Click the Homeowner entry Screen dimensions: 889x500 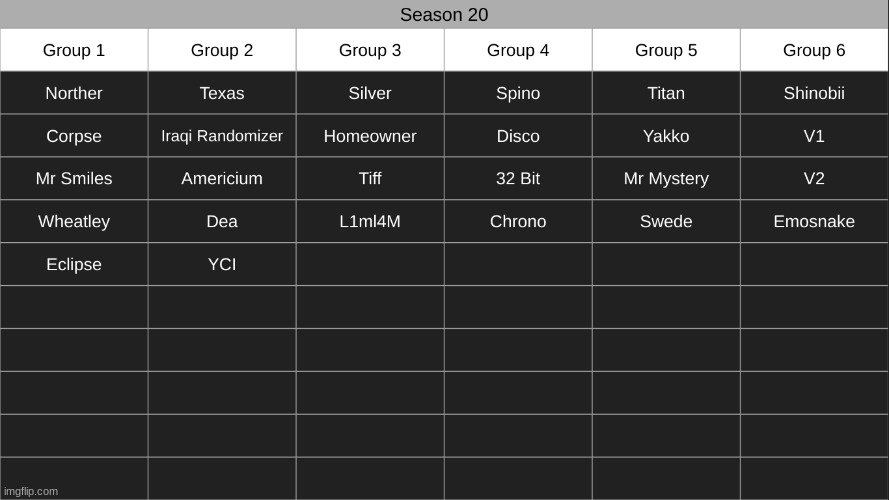coord(370,136)
